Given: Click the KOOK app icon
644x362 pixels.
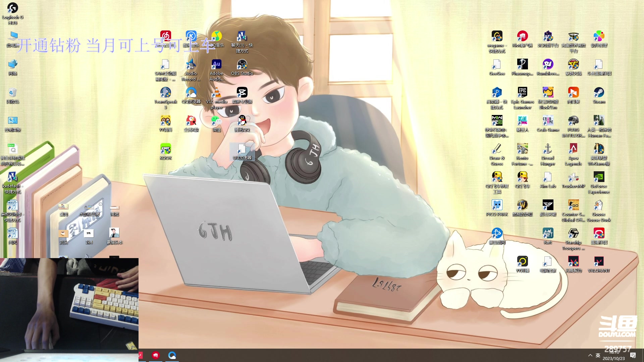Looking at the screenshot, I should (165, 149).
